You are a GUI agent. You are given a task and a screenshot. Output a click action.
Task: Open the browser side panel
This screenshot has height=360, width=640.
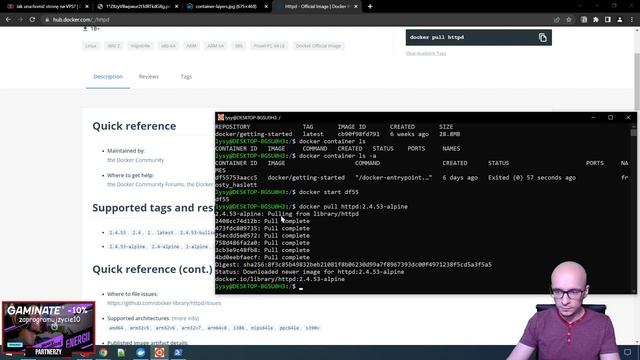pos(608,20)
